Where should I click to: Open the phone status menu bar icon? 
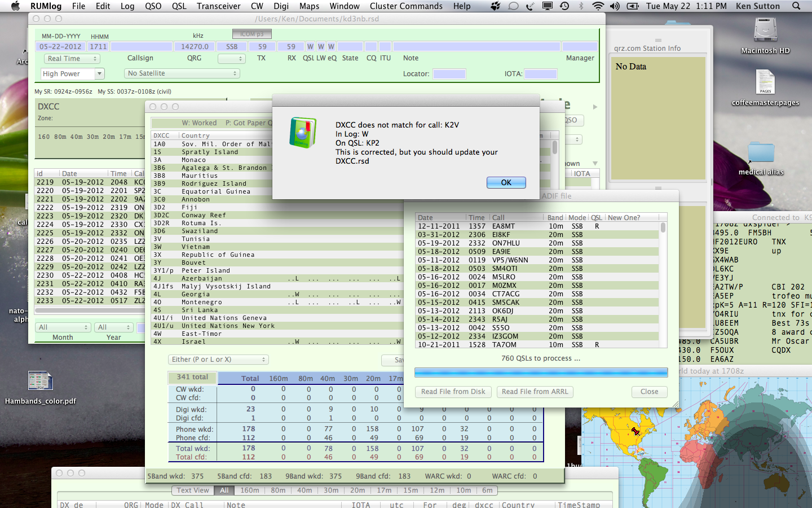pos(530,6)
